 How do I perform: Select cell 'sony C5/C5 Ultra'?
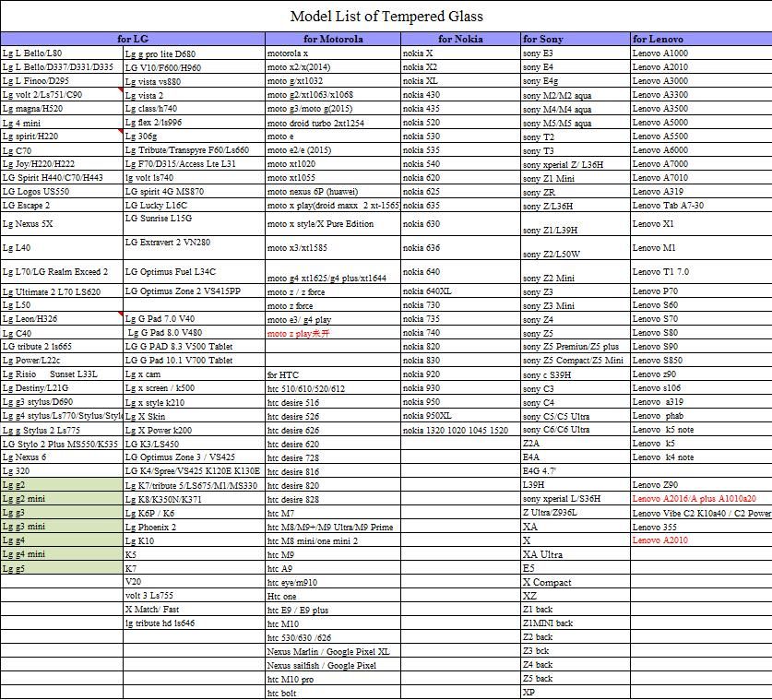pos(575,416)
